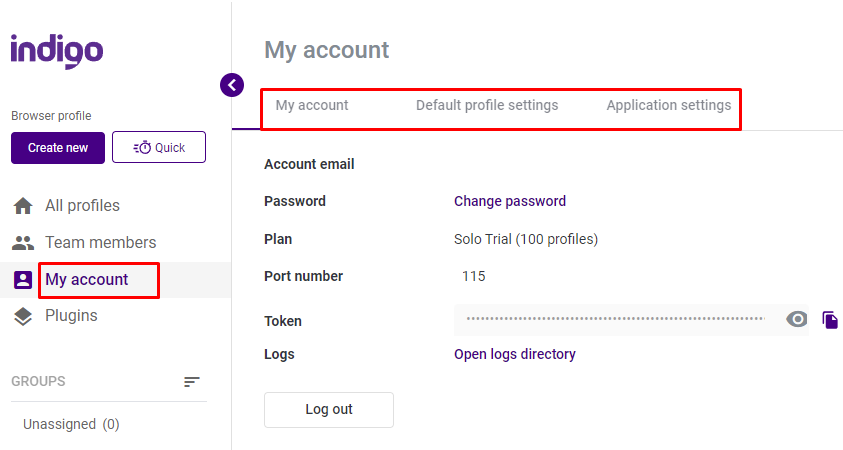Screen dimensions: 843x450
Task: Open the Application settings tab
Action: click(669, 105)
